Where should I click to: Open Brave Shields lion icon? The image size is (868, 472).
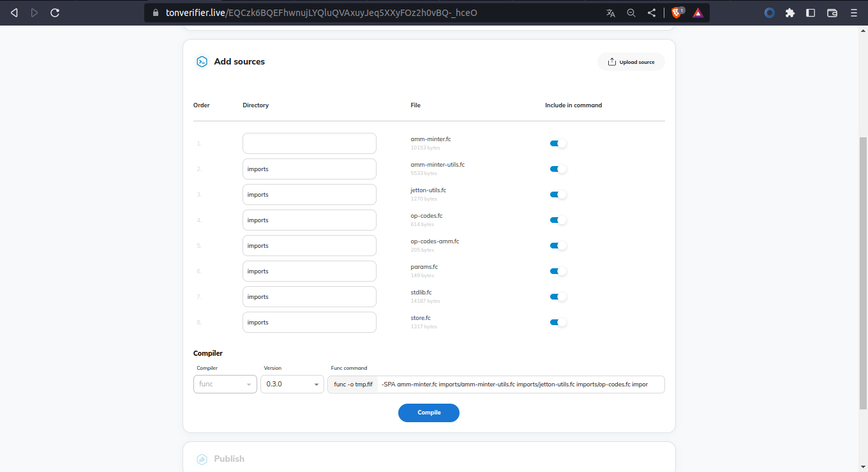click(677, 13)
